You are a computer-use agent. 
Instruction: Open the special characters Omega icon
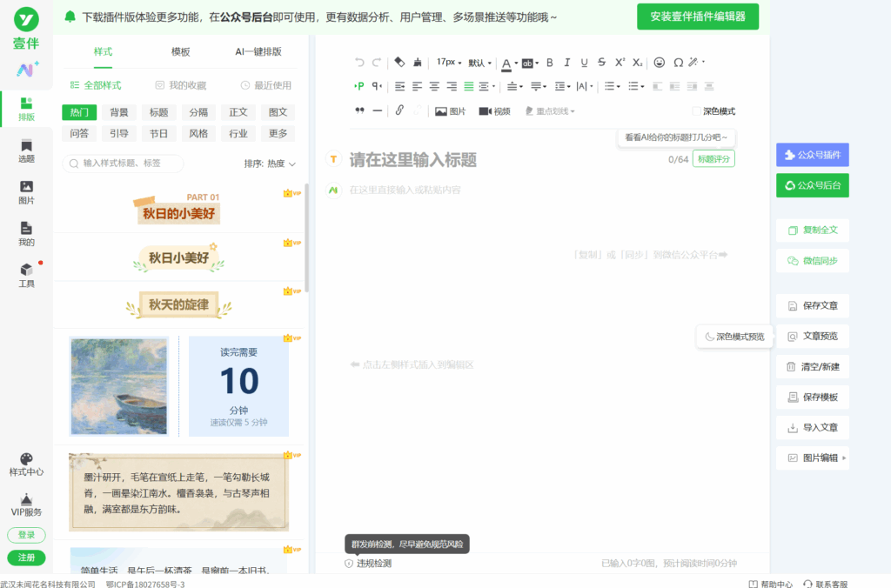678,63
